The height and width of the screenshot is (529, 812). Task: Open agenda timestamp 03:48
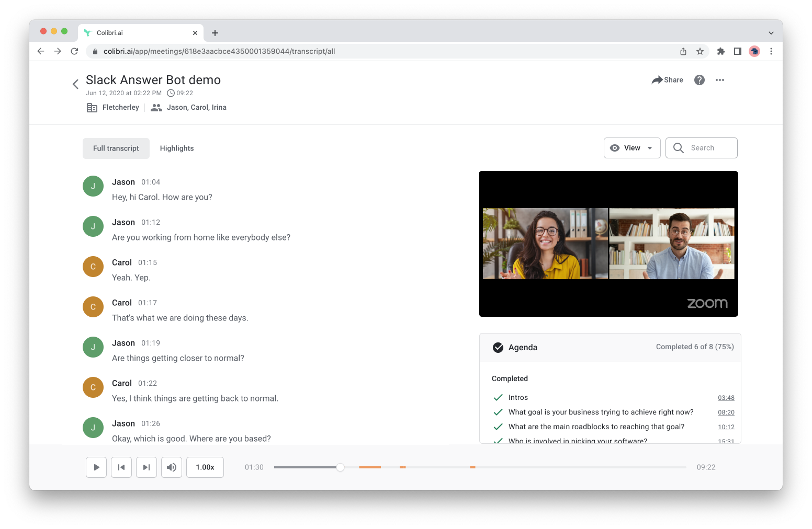[726, 398]
